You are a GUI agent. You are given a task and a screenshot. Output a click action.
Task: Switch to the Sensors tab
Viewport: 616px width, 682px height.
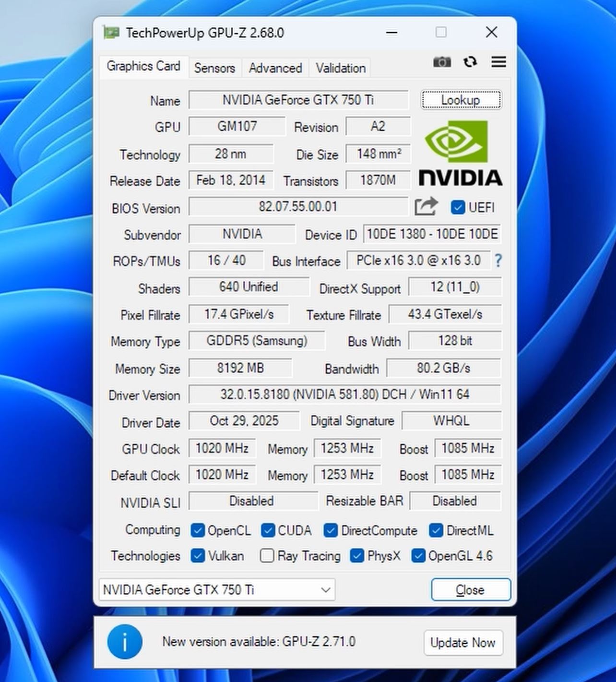214,68
